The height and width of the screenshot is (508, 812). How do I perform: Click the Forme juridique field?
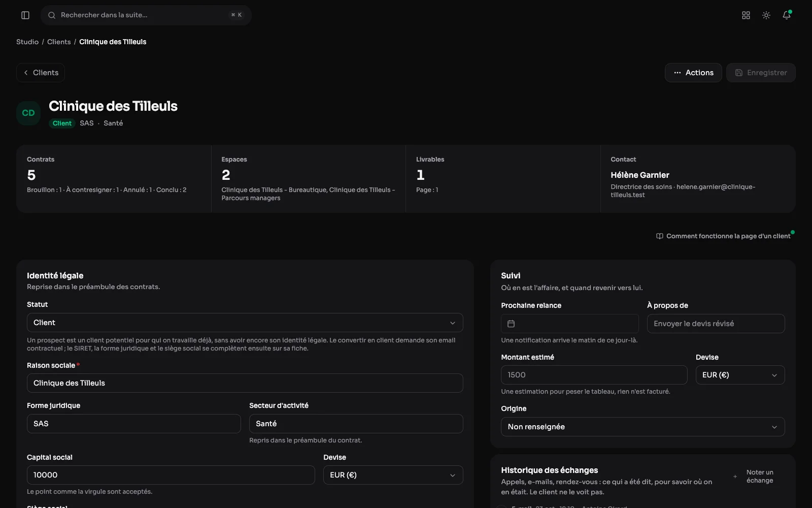tap(133, 424)
